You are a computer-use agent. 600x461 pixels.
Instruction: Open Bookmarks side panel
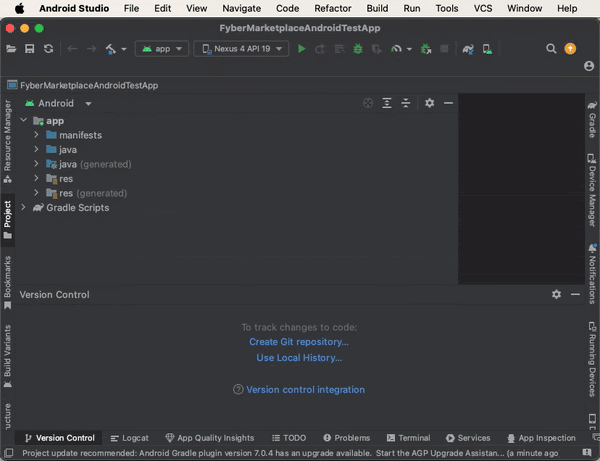[x=8, y=282]
